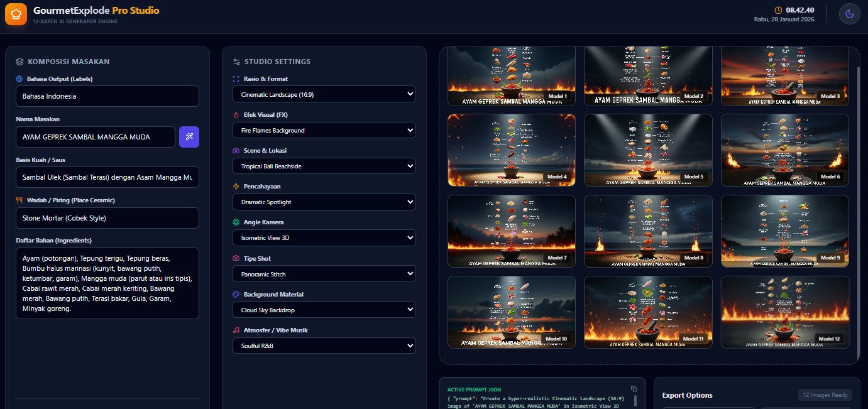Click the camera icon beside Scene & Lokasi
The width and height of the screenshot is (868, 409).
tap(236, 151)
